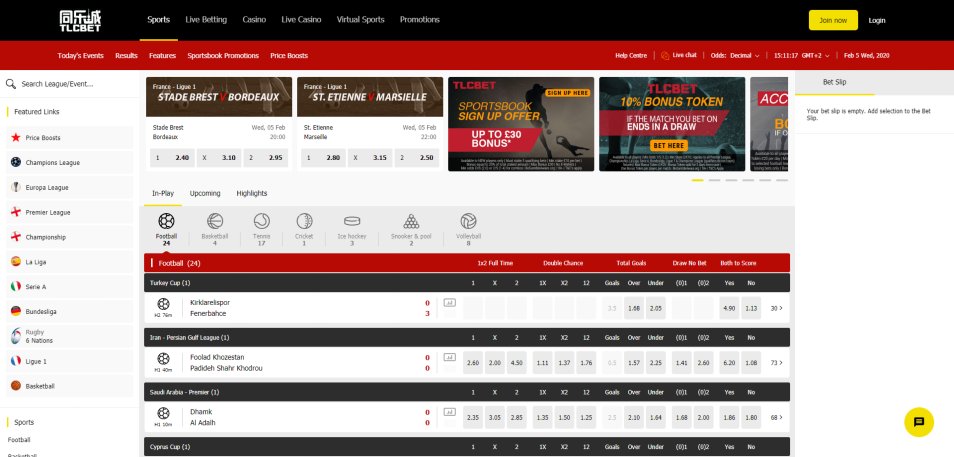
Task: Go to Live Casino section
Action: click(301, 19)
